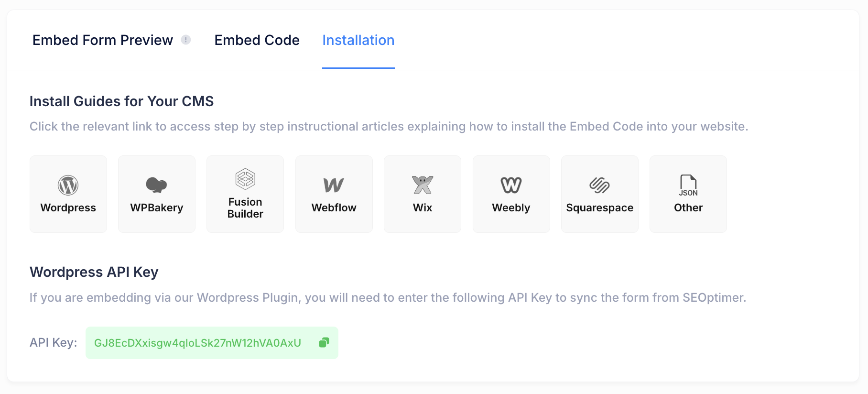
Task: Open the Other install guide label
Action: pos(688,208)
